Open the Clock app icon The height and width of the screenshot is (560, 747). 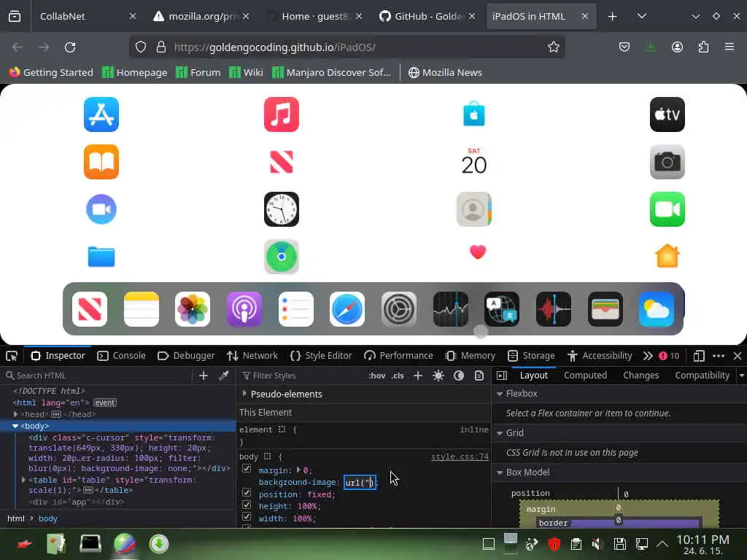point(281,209)
